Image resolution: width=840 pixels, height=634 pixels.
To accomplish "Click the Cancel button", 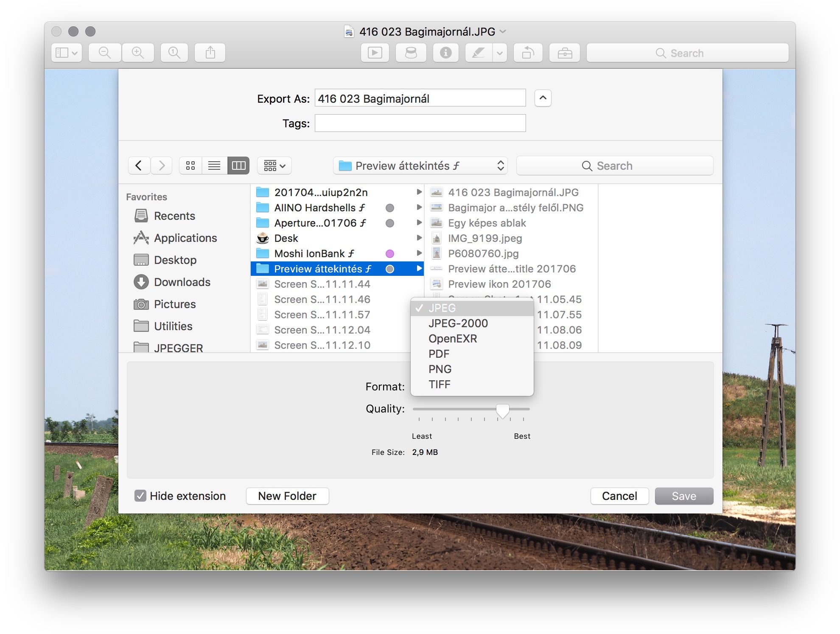I will [x=619, y=496].
